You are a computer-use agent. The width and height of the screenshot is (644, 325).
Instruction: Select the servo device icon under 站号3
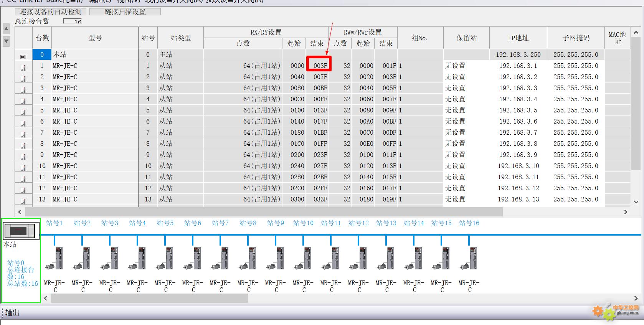[x=110, y=259]
